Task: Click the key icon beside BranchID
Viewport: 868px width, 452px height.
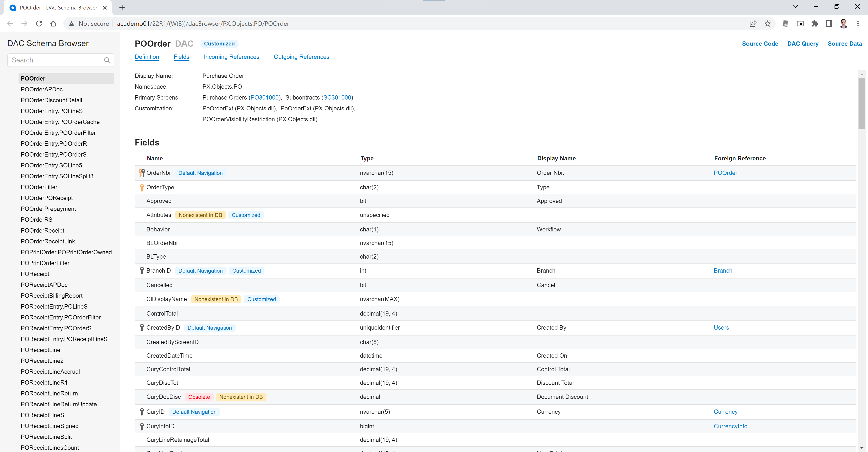Action: pyautogui.click(x=142, y=271)
